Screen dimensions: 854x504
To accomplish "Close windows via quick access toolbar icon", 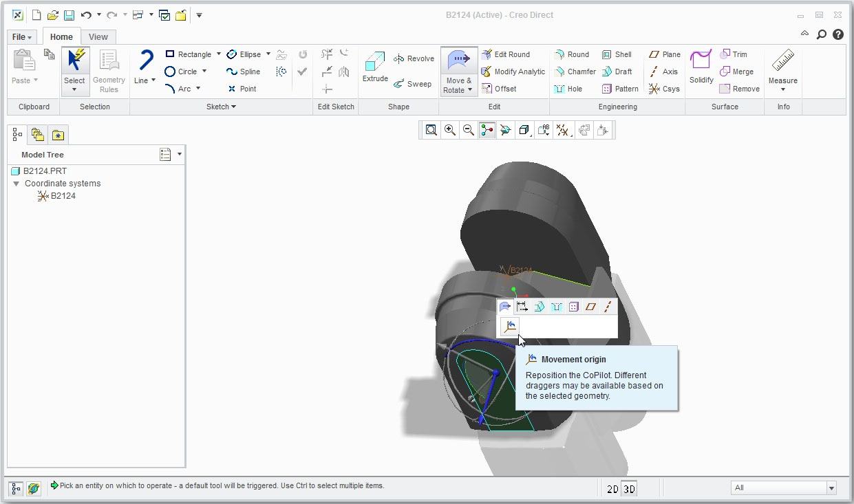I will [180, 15].
